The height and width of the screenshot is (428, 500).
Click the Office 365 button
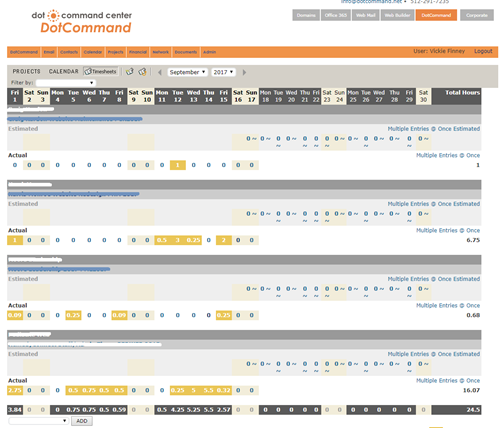tap(336, 15)
